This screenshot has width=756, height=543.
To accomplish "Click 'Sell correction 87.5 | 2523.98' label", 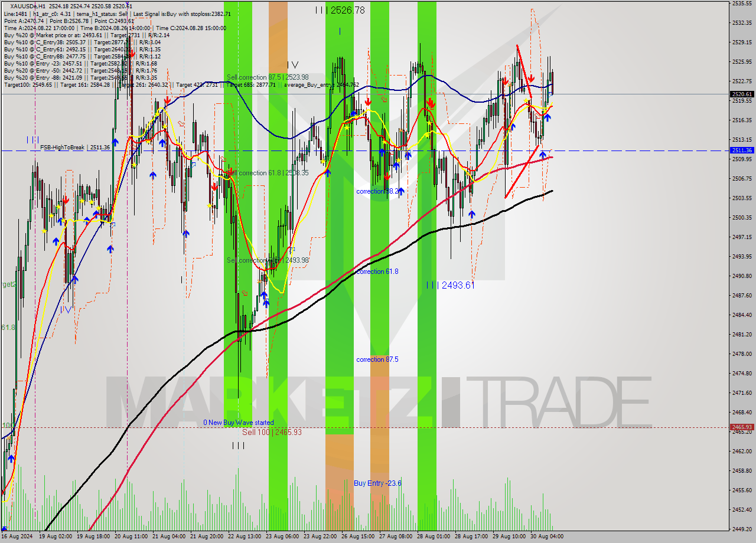I will (x=268, y=77).
